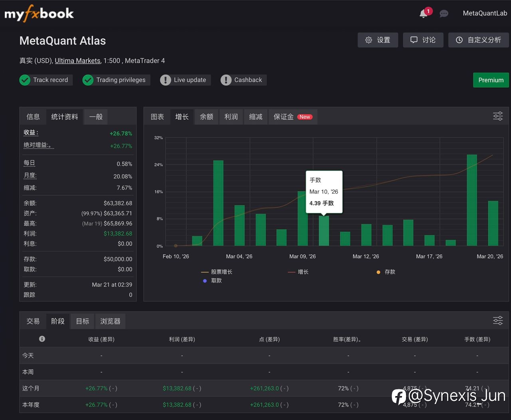Click the 点 (差异) column header

pyautogui.click(x=269, y=339)
